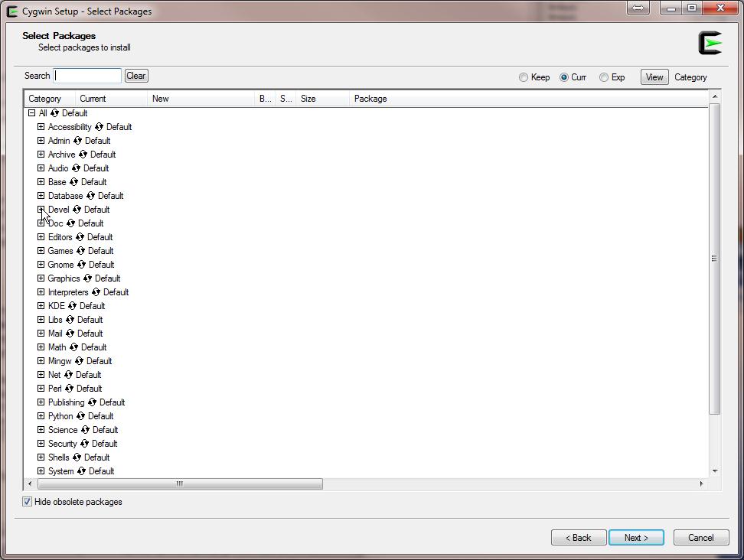Expand the System category
744x560 pixels.
pyautogui.click(x=41, y=470)
